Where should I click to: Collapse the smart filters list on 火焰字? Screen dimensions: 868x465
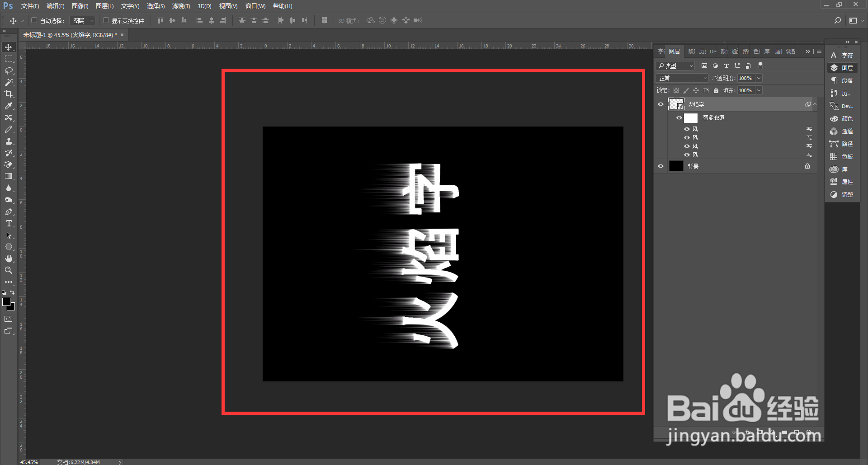coord(815,104)
